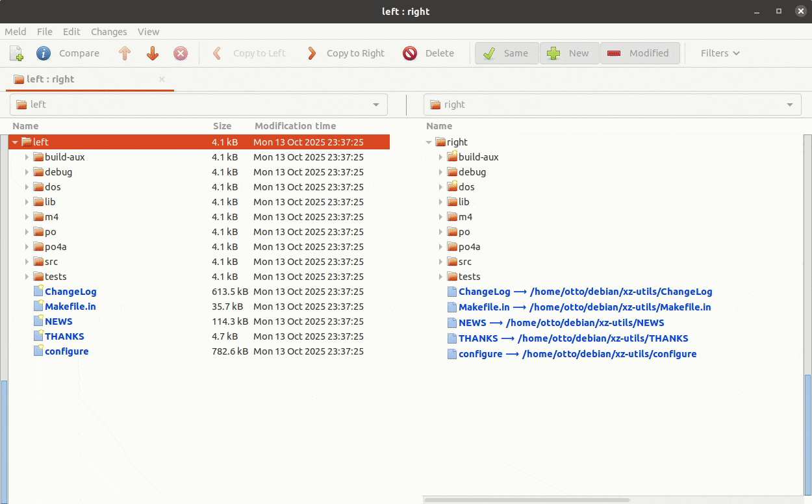812x504 pixels.
Task: Select ChangeLog file in left pane
Action: coord(70,292)
